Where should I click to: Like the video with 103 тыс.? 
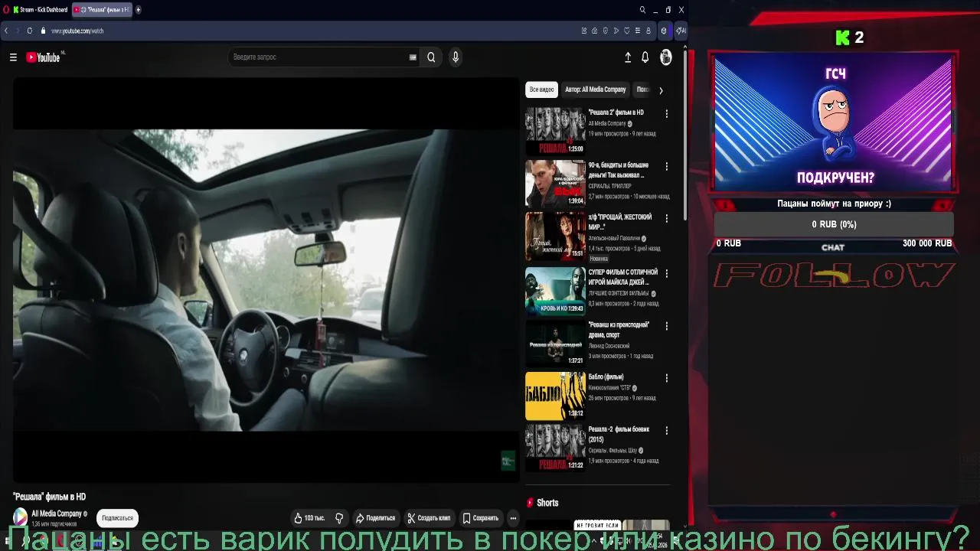(310, 518)
